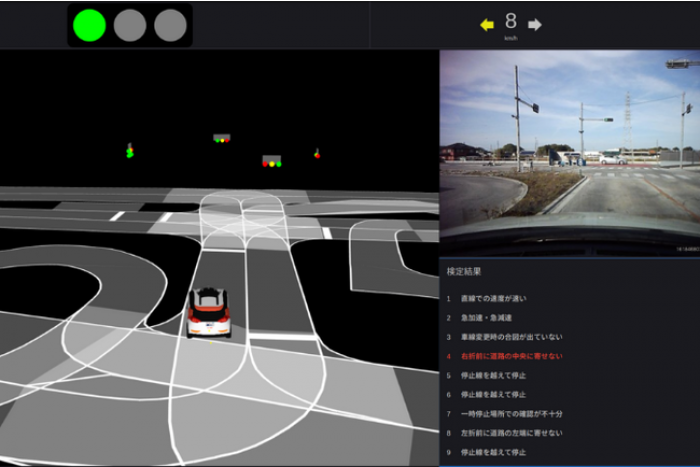Select result 2 急加速・急減速
Screen dimensions: 700x467
coord(487,318)
